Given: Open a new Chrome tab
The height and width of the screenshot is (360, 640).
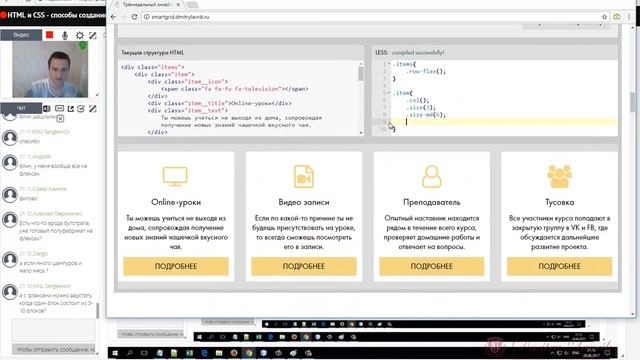Looking at the screenshot, I should pos(192,5).
